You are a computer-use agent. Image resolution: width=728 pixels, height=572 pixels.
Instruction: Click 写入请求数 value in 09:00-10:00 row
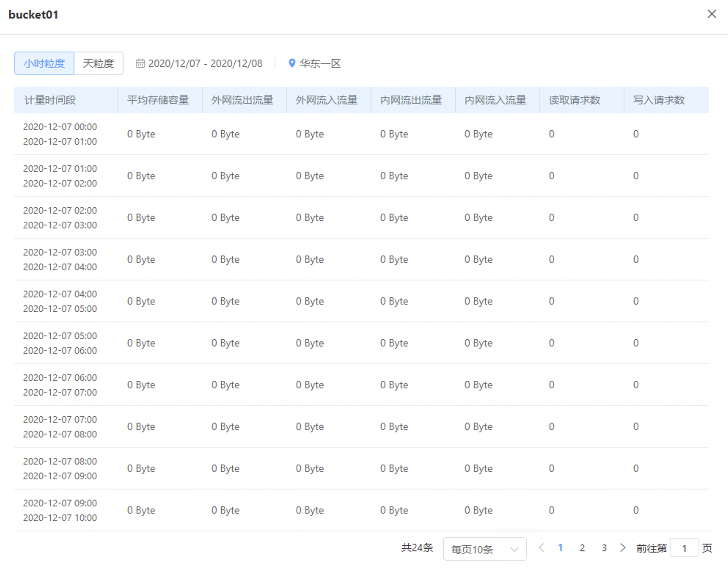tap(636, 510)
